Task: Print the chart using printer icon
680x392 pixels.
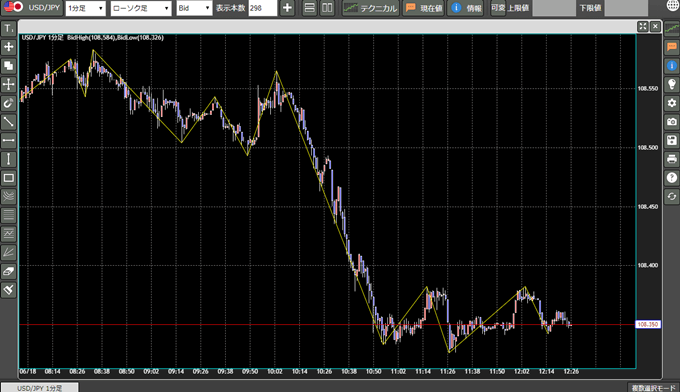Action: 672,159
